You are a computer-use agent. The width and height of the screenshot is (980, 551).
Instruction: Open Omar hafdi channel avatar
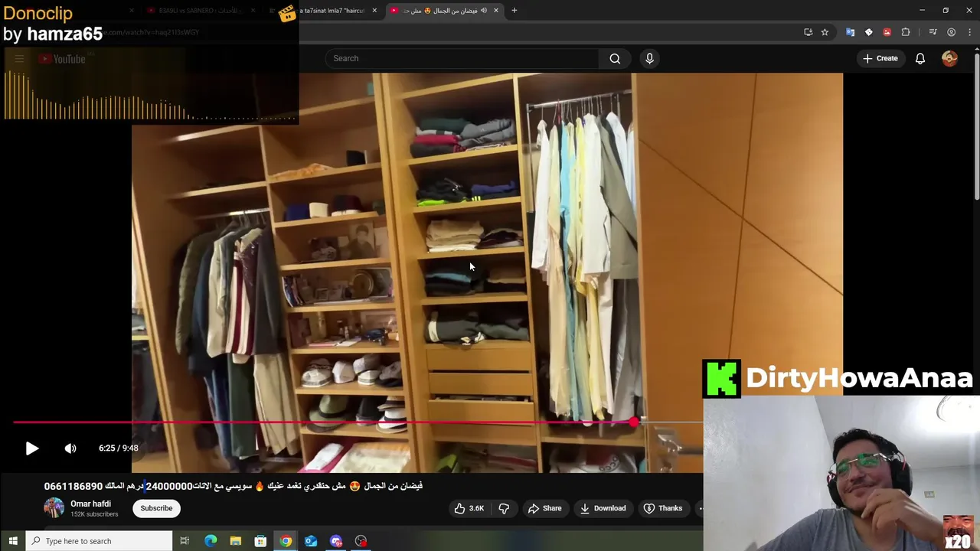coord(54,508)
